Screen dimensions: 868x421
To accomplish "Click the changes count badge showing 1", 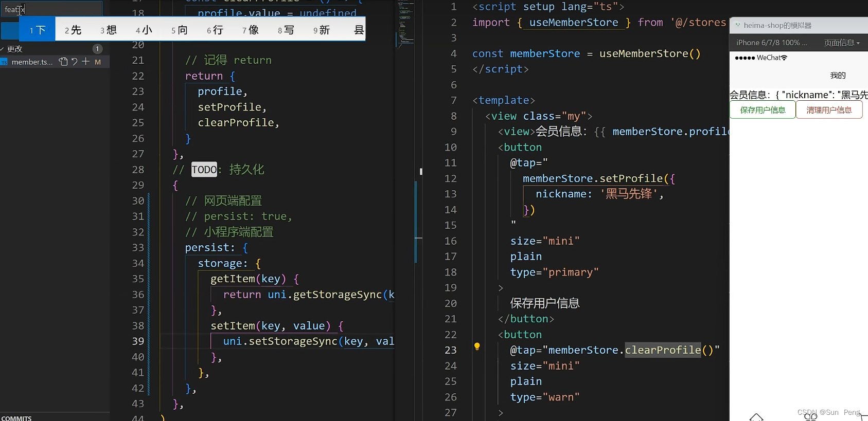I will pyautogui.click(x=97, y=49).
